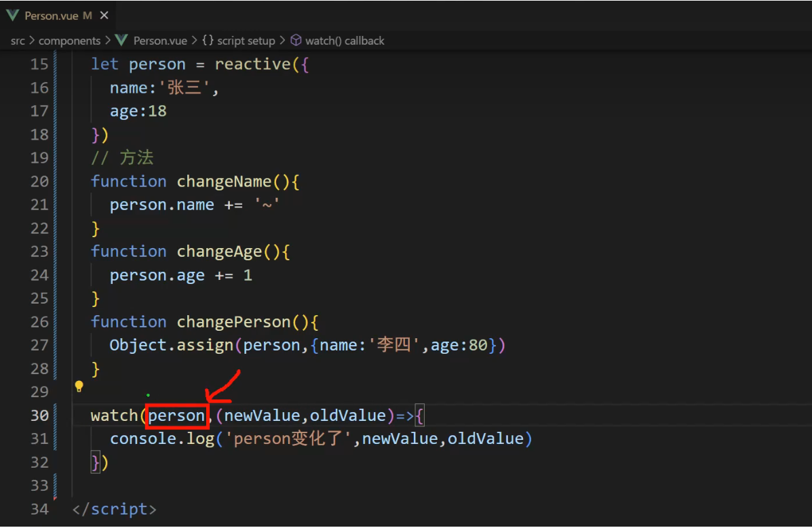Close the Person.vue tab
The height and width of the screenshot is (528, 812).
[x=104, y=16]
